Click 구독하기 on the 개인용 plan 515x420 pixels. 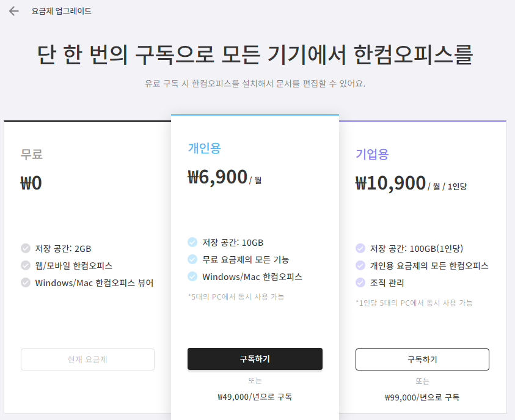(x=255, y=359)
